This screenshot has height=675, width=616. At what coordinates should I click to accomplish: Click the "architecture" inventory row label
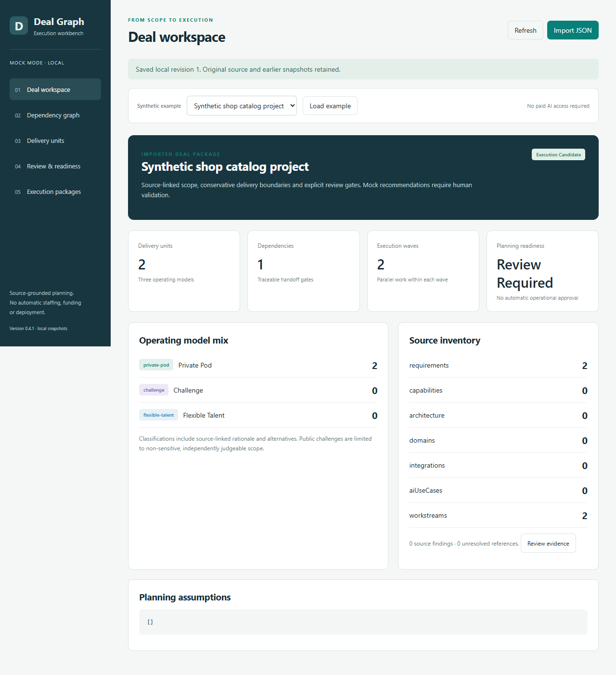click(x=427, y=415)
